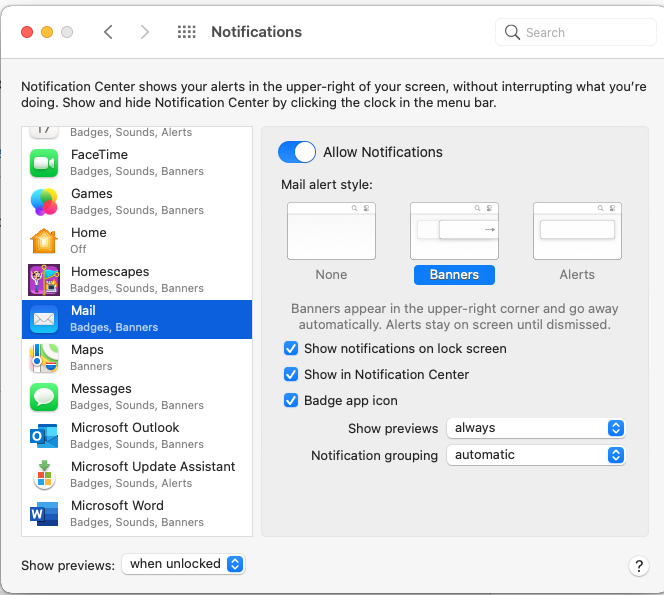
Task: Select the Banners alert style thumbnail
Action: pyautogui.click(x=454, y=231)
